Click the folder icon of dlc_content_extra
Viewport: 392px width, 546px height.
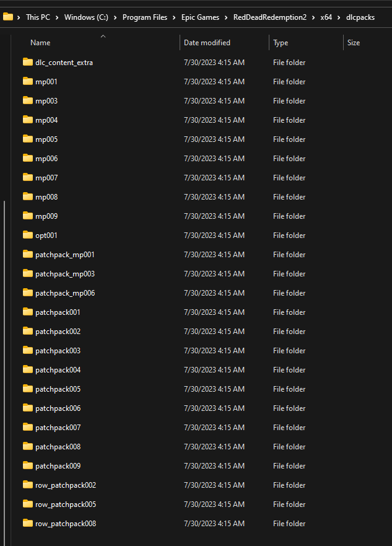point(28,62)
